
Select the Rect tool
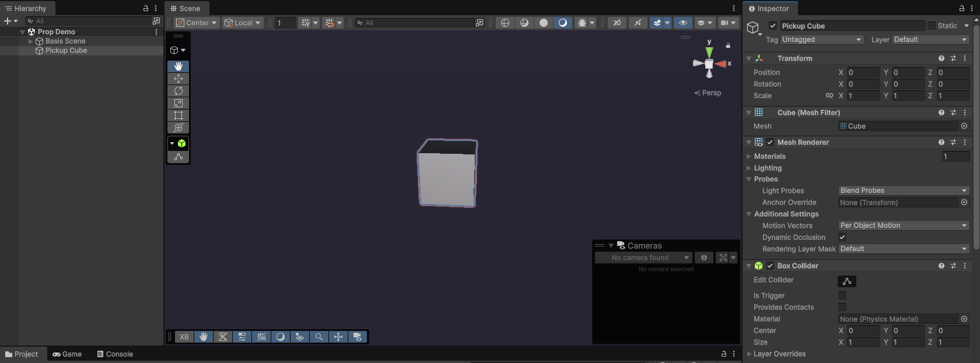(x=178, y=115)
